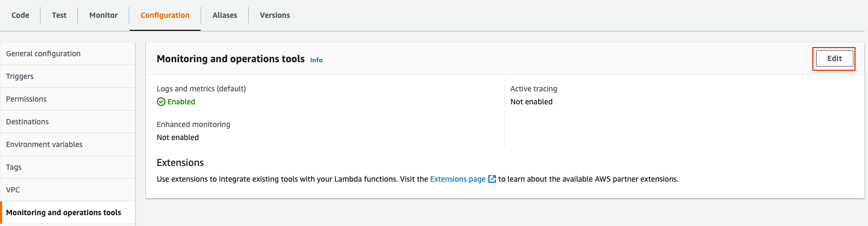Image resolution: width=868 pixels, height=226 pixels.
Task: Click the green Enabled checkmark icon
Action: click(x=161, y=102)
